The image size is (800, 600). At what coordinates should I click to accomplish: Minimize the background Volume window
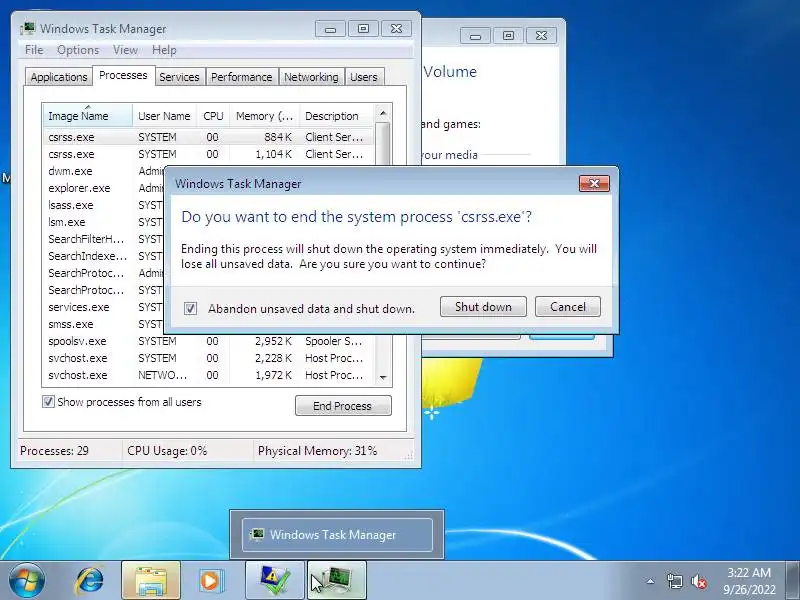(x=475, y=36)
